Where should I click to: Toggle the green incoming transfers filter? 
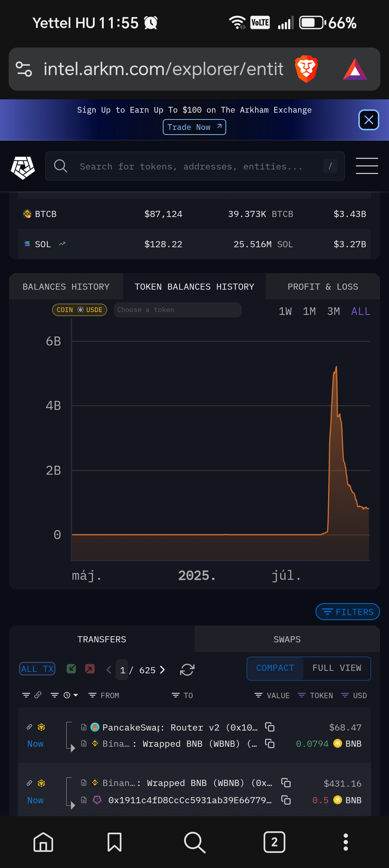71,669
